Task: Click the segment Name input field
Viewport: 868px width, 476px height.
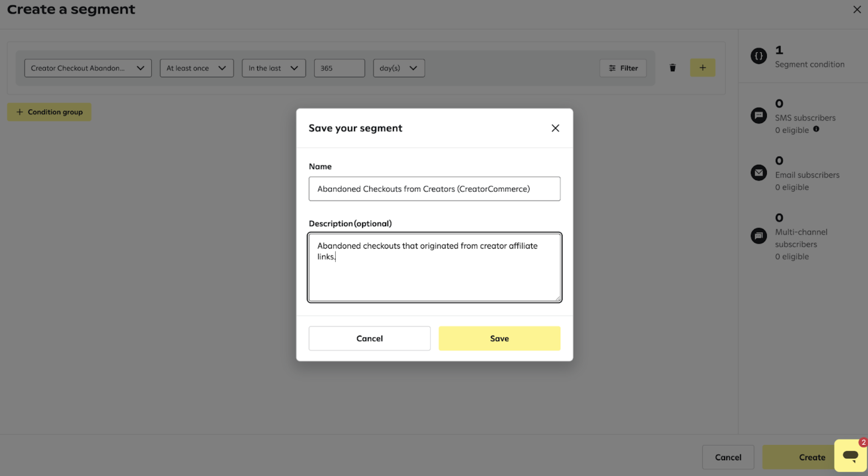Action: [434, 189]
